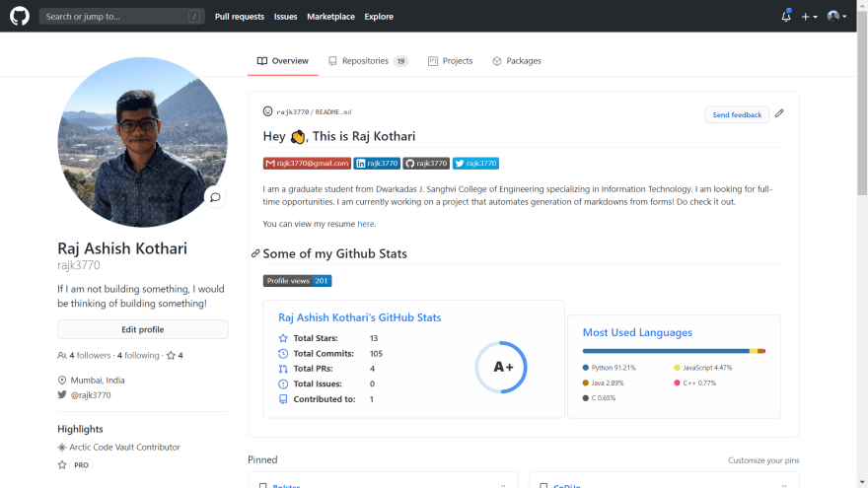Set status via avatar speech bubble icon
The width and height of the screenshot is (868, 488).
pos(215,197)
